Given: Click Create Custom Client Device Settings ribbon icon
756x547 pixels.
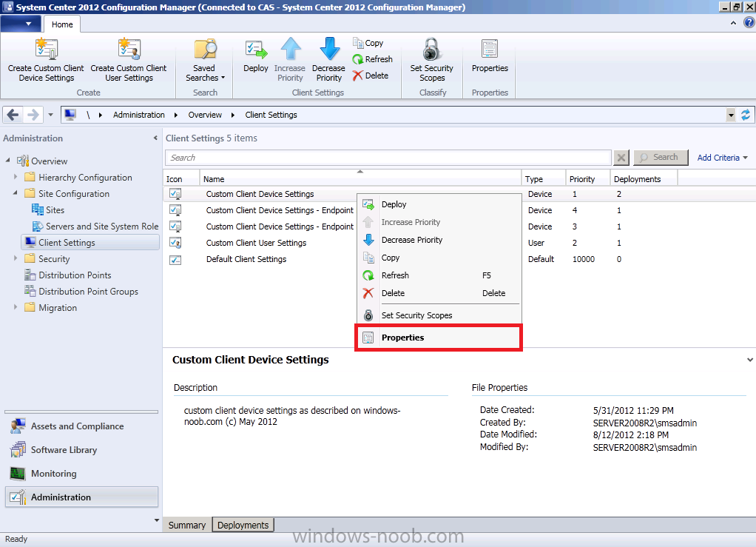Looking at the screenshot, I should 47,49.
